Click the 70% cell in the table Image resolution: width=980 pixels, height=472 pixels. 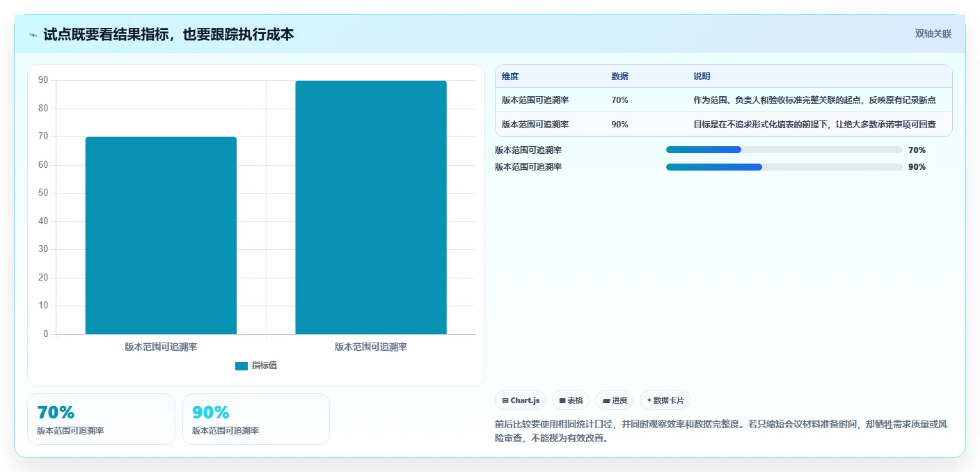tap(619, 100)
